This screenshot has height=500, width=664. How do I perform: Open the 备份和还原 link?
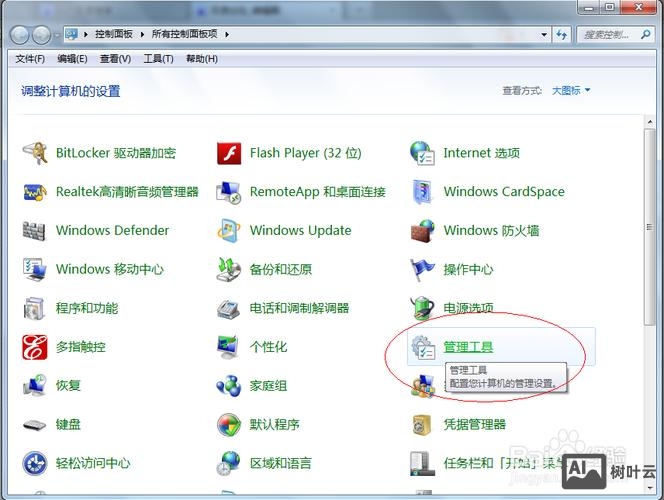tap(281, 269)
